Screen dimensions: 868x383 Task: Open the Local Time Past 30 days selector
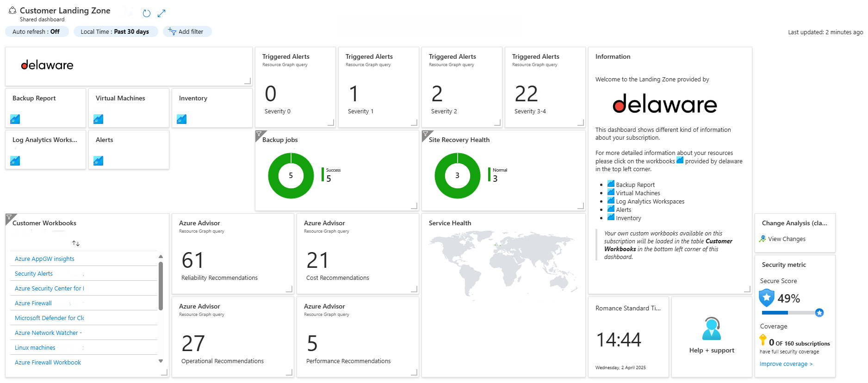(x=115, y=31)
